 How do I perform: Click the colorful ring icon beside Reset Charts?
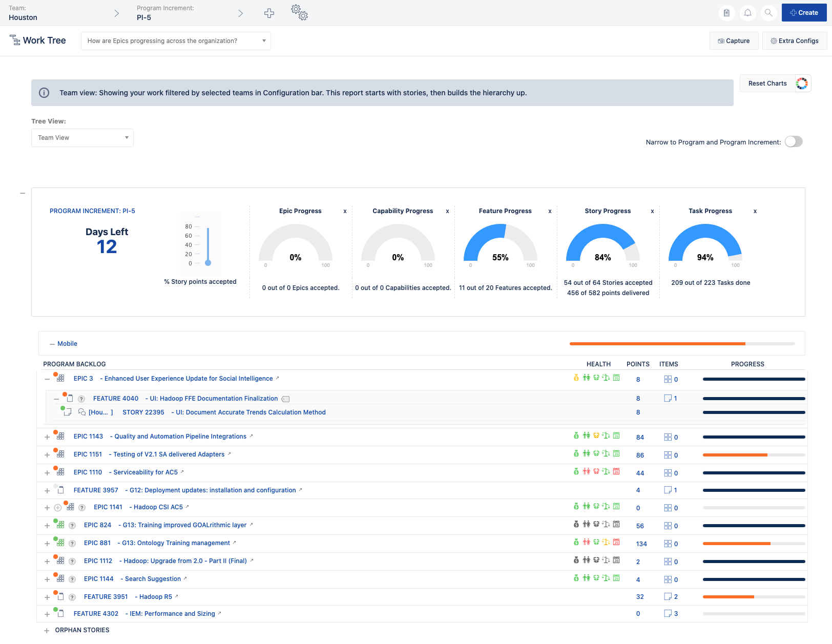click(x=802, y=84)
